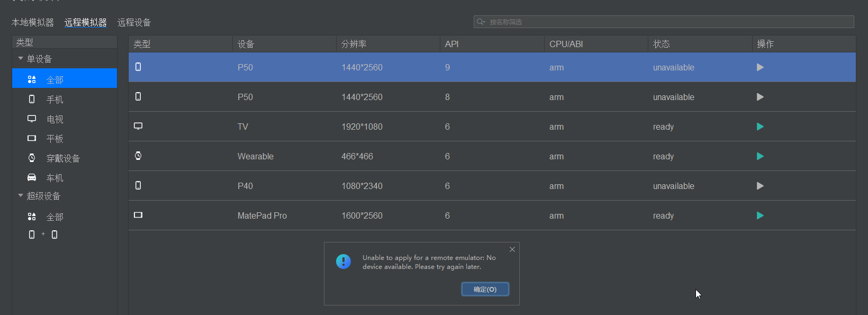Click ready status in MatePad Pro row

pyautogui.click(x=663, y=215)
